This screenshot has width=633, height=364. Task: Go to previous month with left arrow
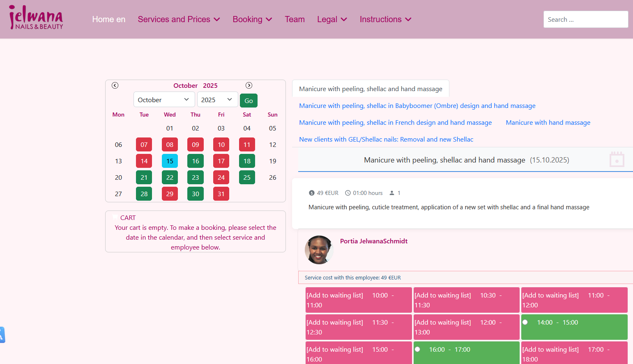pyautogui.click(x=115, y=85)
